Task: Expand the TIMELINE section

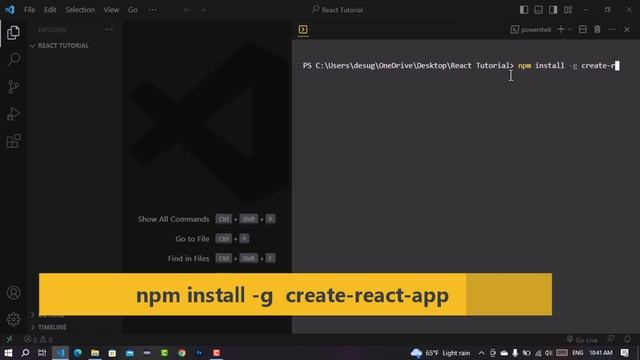Action: click(x=52, y=327)
